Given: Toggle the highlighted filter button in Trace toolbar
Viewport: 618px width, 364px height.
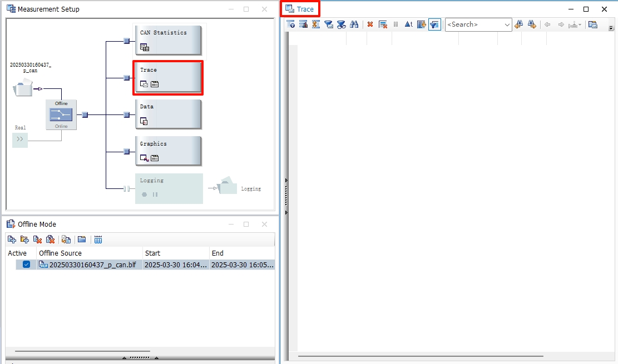Looking at the screenshot, I should click(x=434, y=24).
